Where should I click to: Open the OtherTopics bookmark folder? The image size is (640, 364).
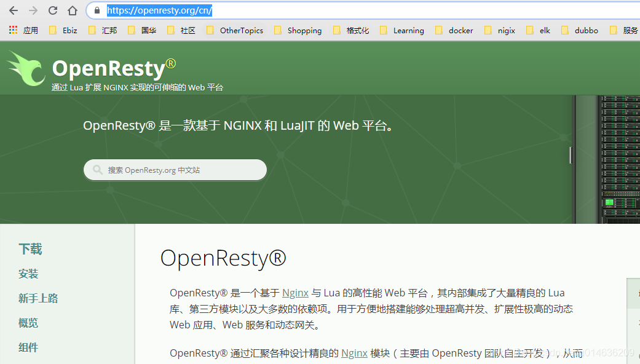[235, 30]
